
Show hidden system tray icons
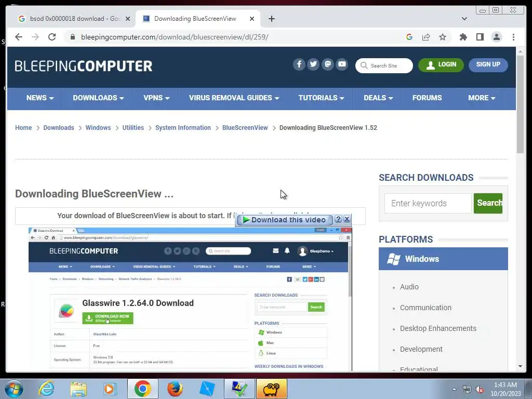(454, 389)
